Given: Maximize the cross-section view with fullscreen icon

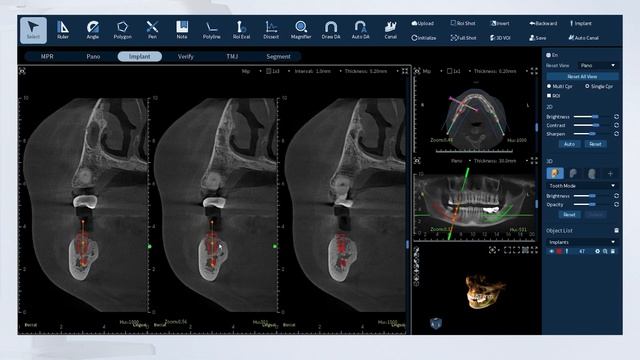Looking at the screenshot, I should 405,71.
